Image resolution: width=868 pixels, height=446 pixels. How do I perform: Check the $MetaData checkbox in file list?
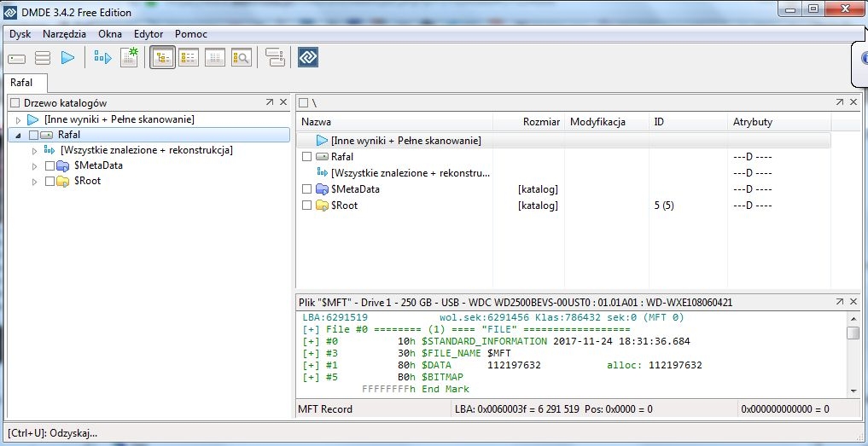306,189
